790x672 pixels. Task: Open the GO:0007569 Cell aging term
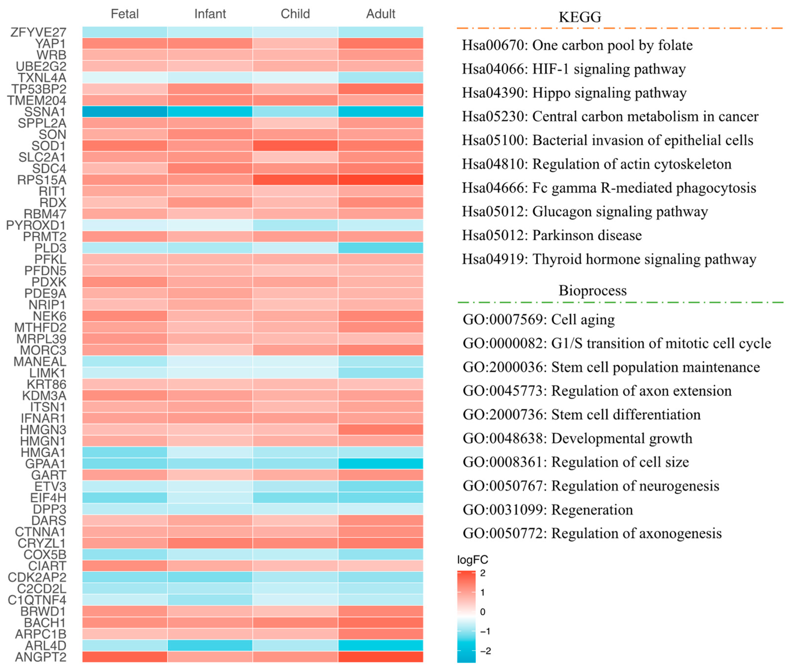539,320
